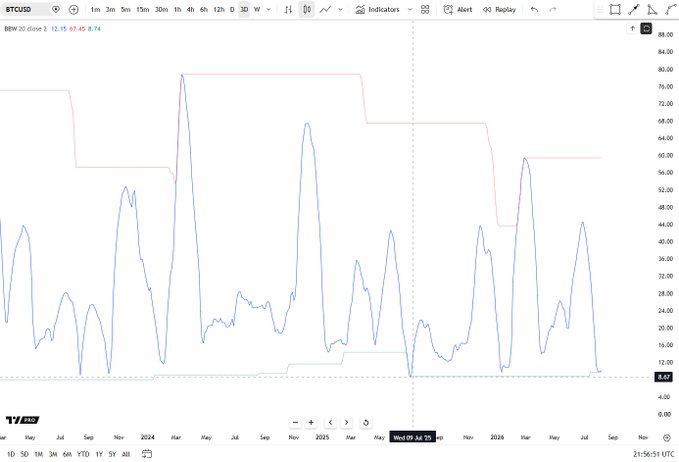Select the curve drawing tool
The width and height of the screenshot is (679, 462).
click(x=671, y=10)
